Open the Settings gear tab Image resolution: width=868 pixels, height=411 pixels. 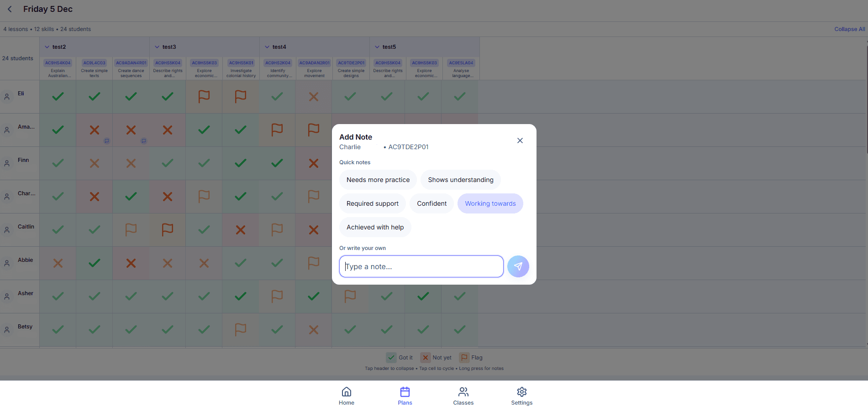click(521, 392)
